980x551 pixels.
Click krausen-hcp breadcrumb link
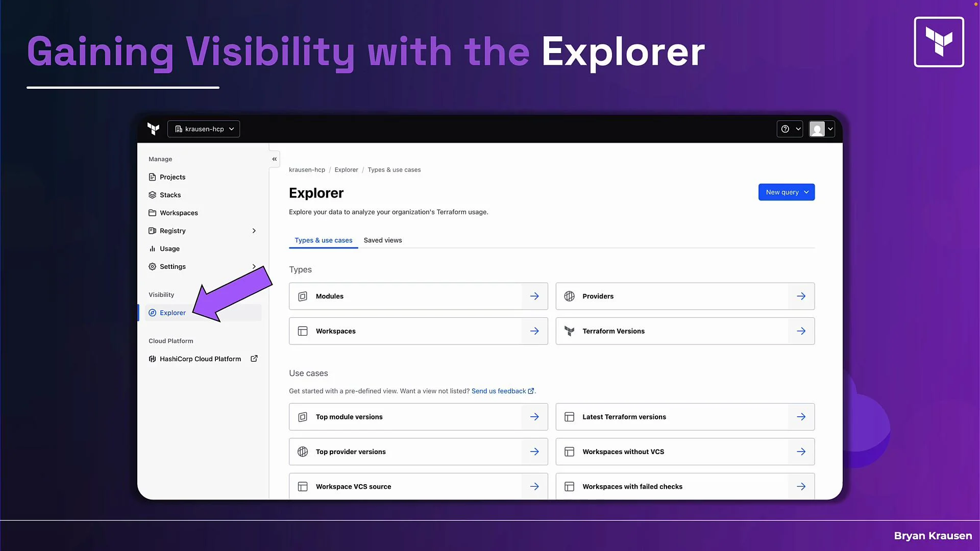click(x=307, y=170)
